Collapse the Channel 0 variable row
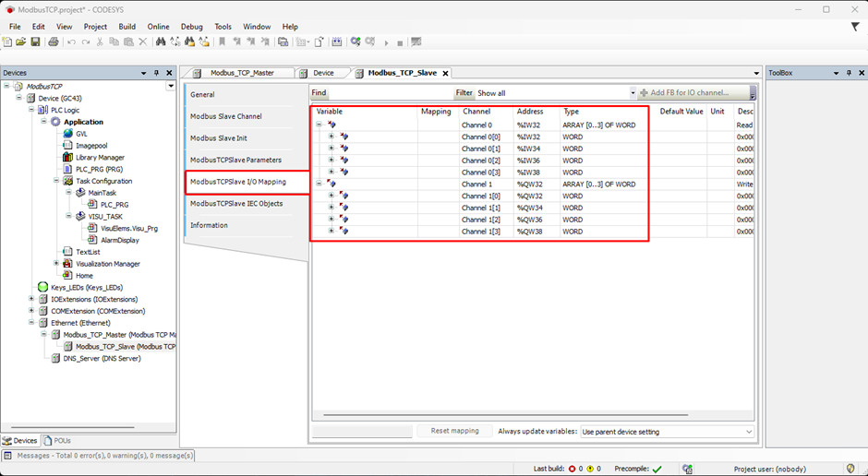Viewport: 868px width, 476px height. [319, 125]
